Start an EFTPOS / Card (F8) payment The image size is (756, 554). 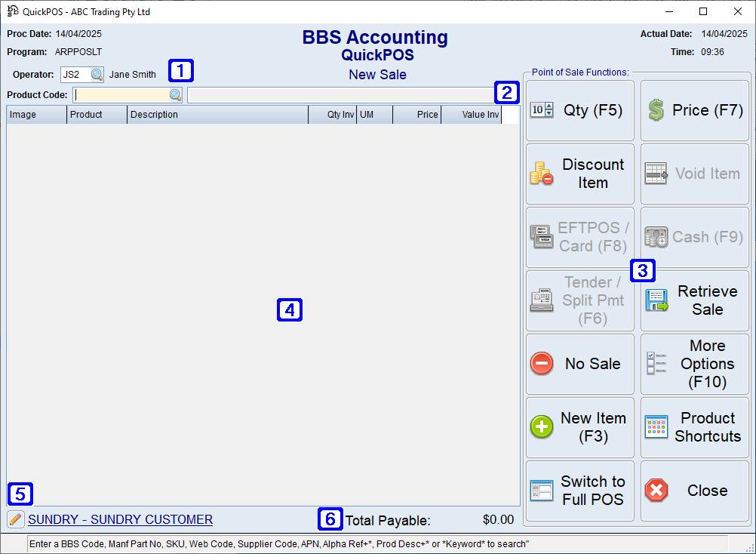[579, 236]
